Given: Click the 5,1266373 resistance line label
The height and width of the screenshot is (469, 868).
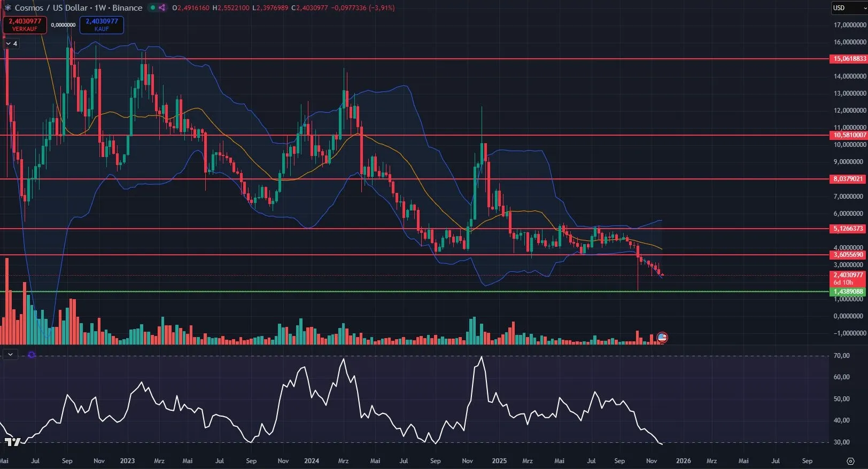Looking at the screenshot, I should [x=849, y=229].
